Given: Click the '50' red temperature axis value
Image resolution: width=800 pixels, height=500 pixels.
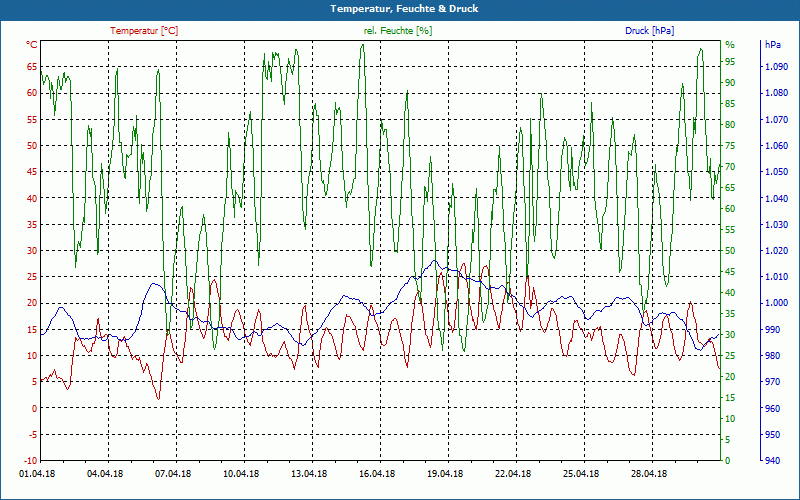Looking at the screenshot, I should coord(32,145).
